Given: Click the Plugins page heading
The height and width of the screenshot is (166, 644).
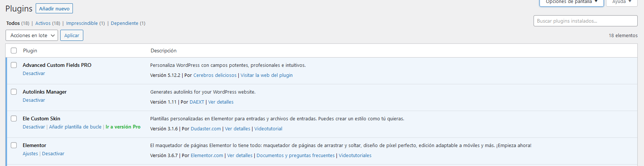Looking at the screenshot, I should tap(19, 9).
